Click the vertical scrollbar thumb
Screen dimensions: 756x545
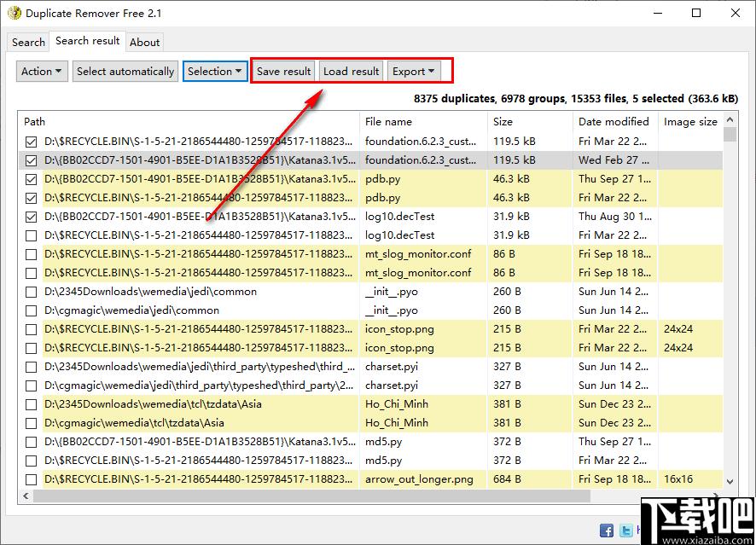point(730,134)
